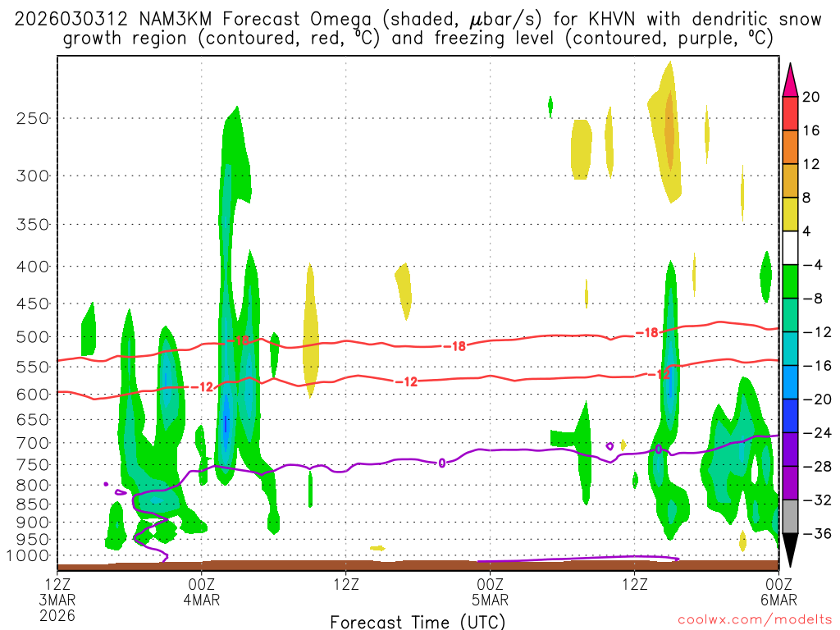
Task: Click the color bar value label -36
Action: pyautogui.click(x=817, y=533)
